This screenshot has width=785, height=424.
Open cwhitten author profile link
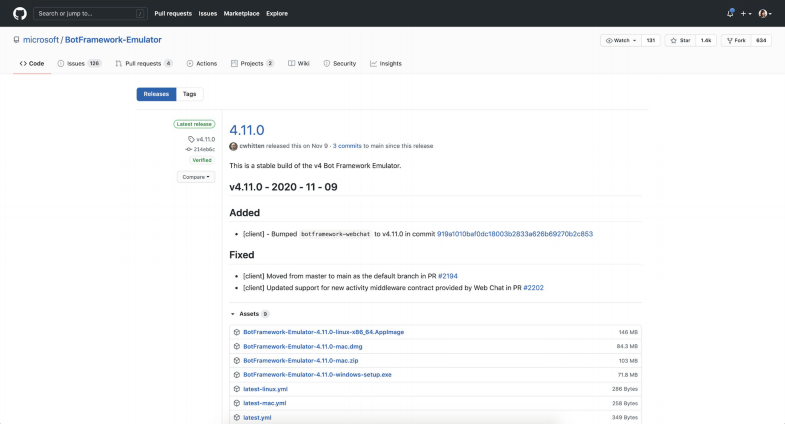(252, 146)
